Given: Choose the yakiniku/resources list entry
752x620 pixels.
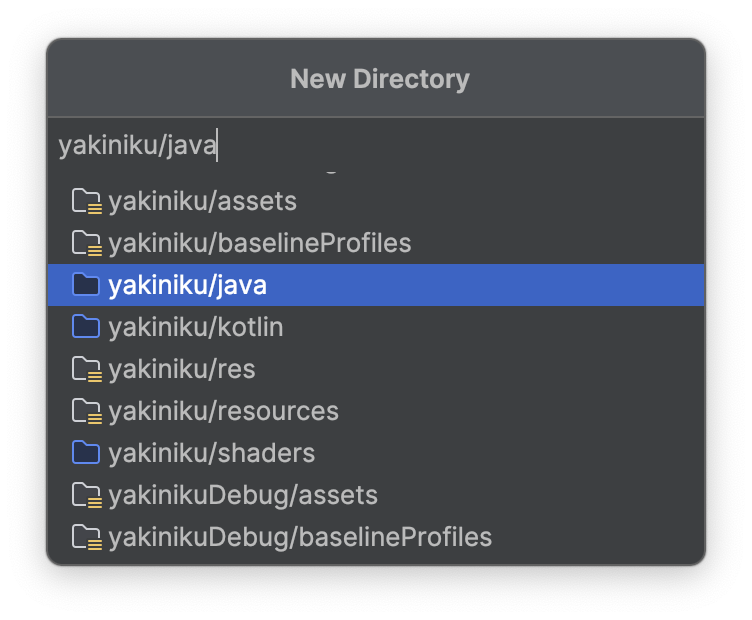Looking at the screenshot, I should pos(224,411).
